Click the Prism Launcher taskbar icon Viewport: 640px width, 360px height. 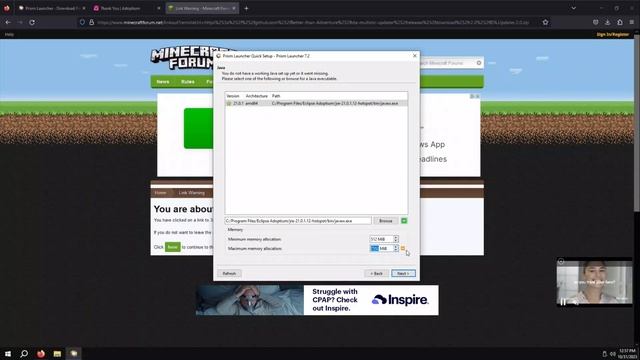(x=74, y=353)
